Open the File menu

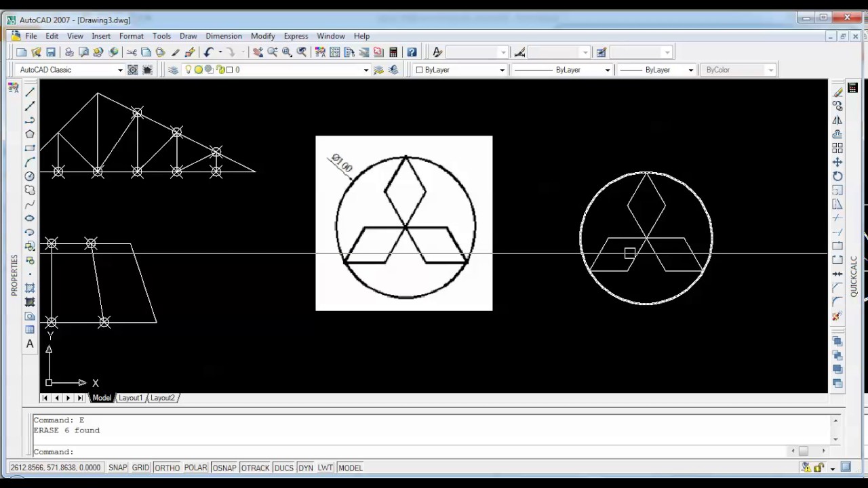[31, 36]
